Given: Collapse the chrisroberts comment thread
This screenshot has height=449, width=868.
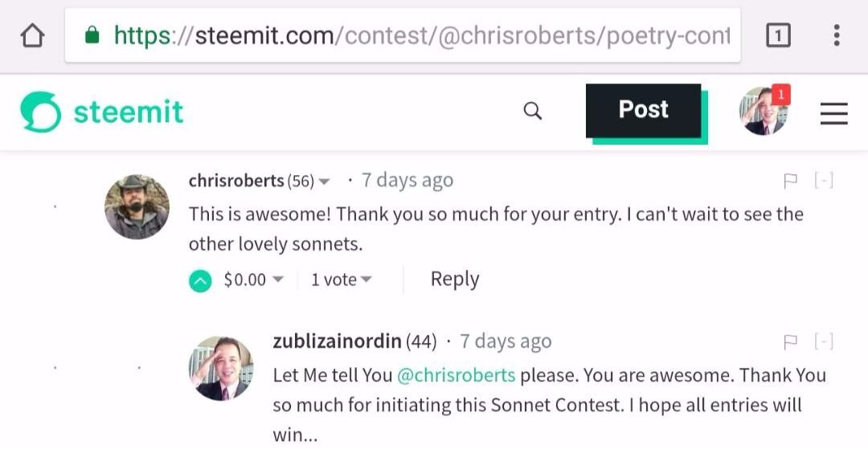Looking at the screenshot, I should point(824,182).
